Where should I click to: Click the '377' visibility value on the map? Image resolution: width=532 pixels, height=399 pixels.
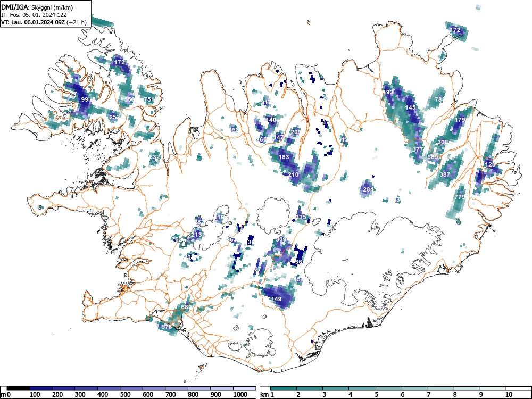pyautogui.click(x=418, y=149)
